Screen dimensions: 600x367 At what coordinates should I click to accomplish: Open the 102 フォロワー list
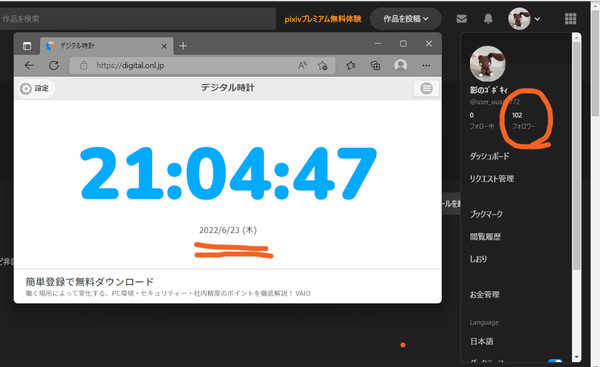(x=523, y=121)
